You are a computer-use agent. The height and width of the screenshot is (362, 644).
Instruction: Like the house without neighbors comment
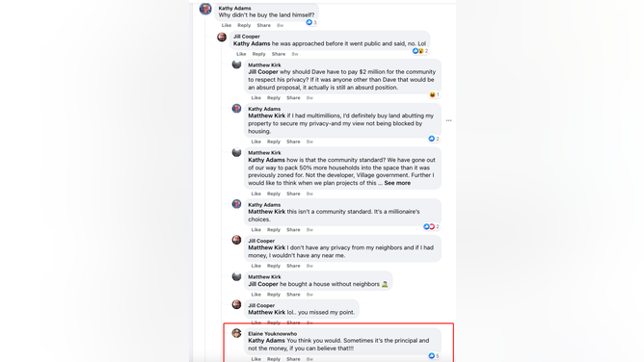255,295
